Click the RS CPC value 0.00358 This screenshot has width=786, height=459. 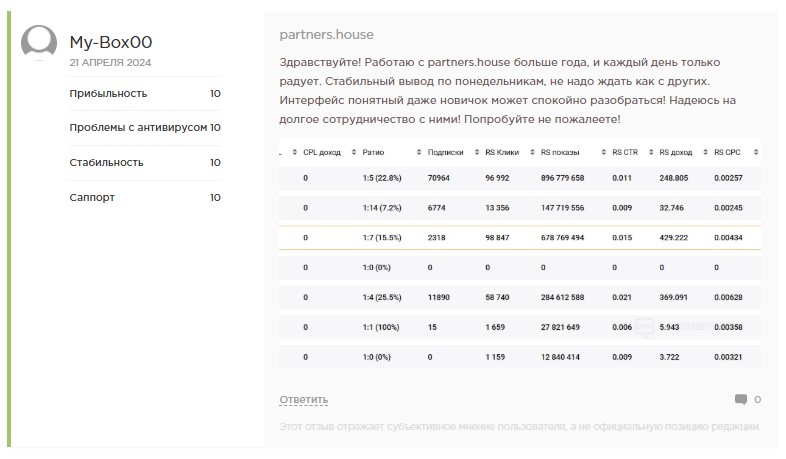click(728, 327)
